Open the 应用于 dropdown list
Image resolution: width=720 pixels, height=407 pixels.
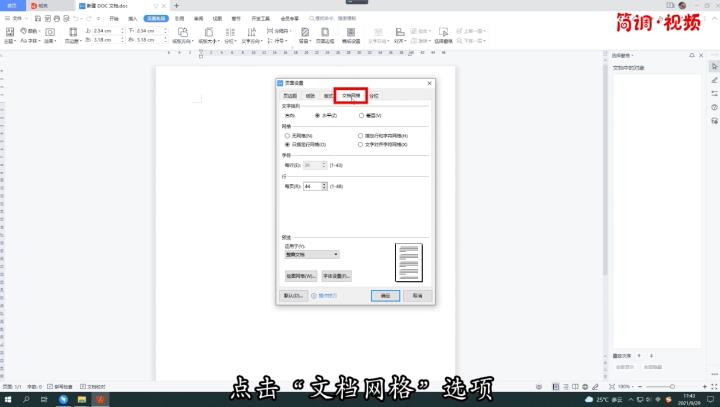[x=312, y=254]
